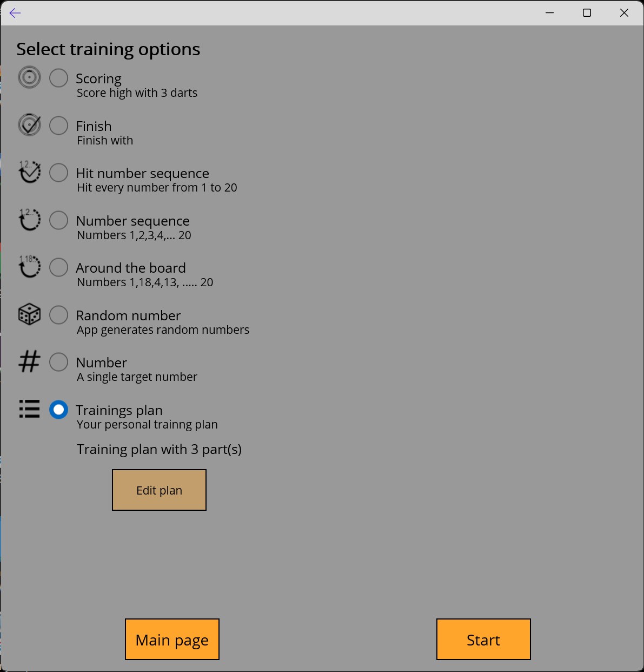This screenshot has width=644, height=672.
Task: Open the Edit plan button
Action: (159, 490)
